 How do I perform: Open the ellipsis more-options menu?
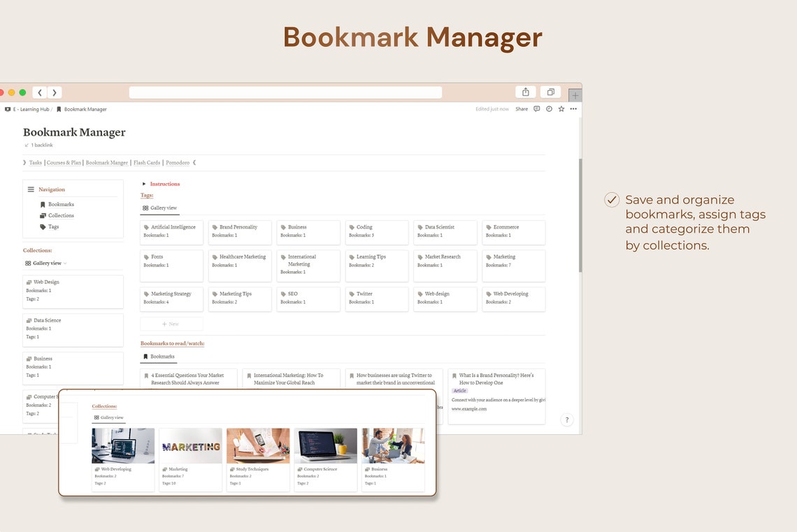(573, 109)
